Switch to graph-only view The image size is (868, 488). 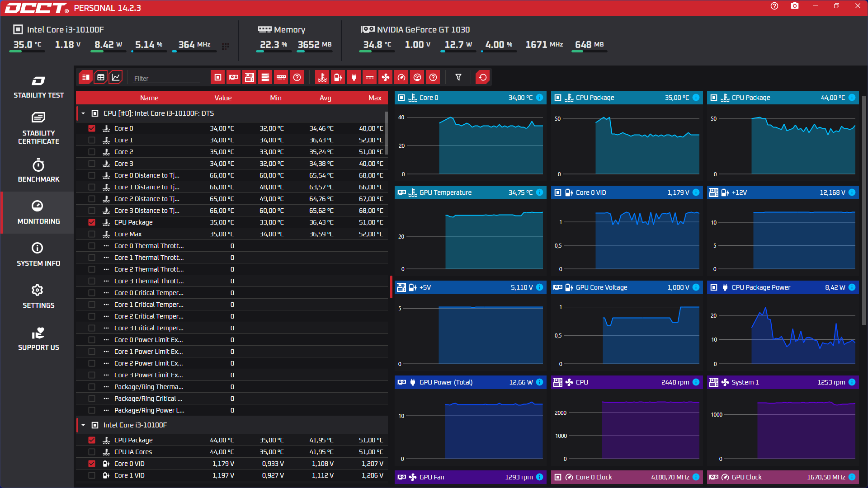[116, 77]
